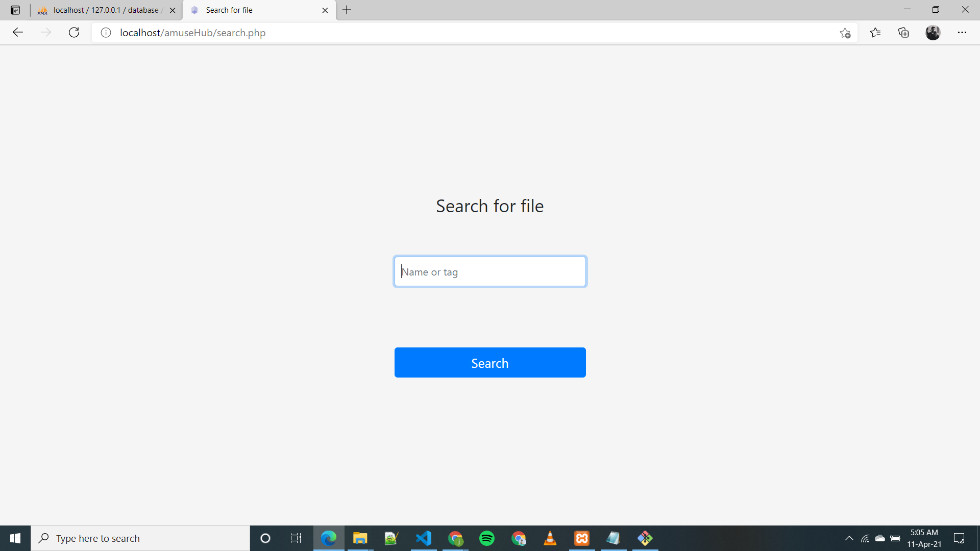Open the Favorites list icon
The image size is (980, 551).
click(x=875, y=33)
